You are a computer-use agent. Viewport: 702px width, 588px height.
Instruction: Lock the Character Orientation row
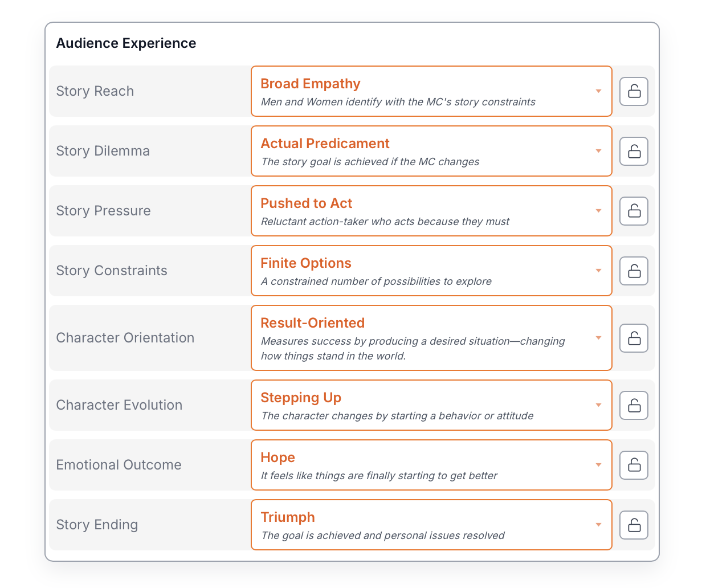click(x=634, y=338)
